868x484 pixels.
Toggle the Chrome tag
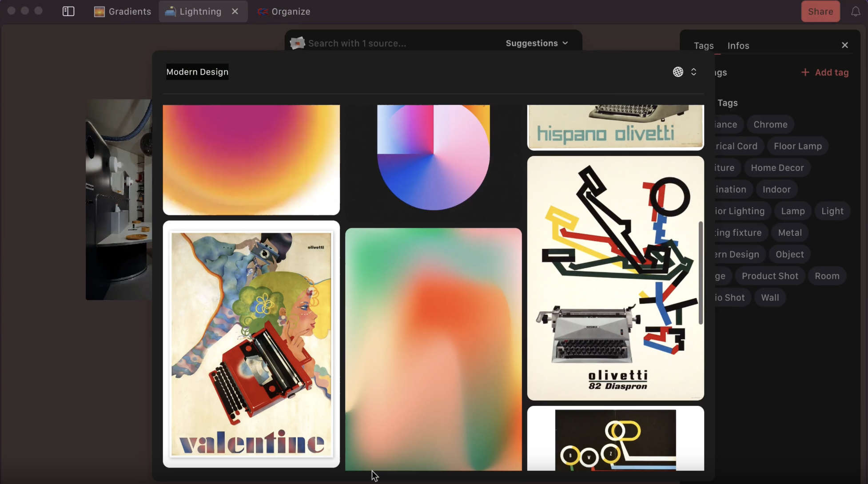pyautogui.click(x=770, y=124)
